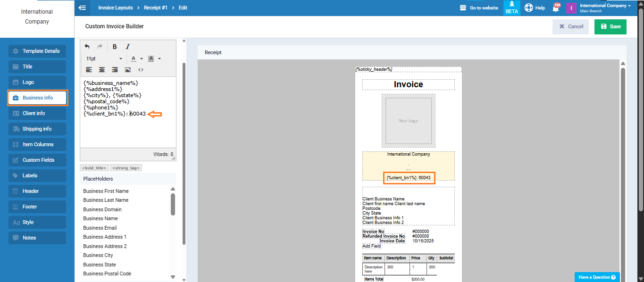Save the invoice layout

(x=610, y=26)
